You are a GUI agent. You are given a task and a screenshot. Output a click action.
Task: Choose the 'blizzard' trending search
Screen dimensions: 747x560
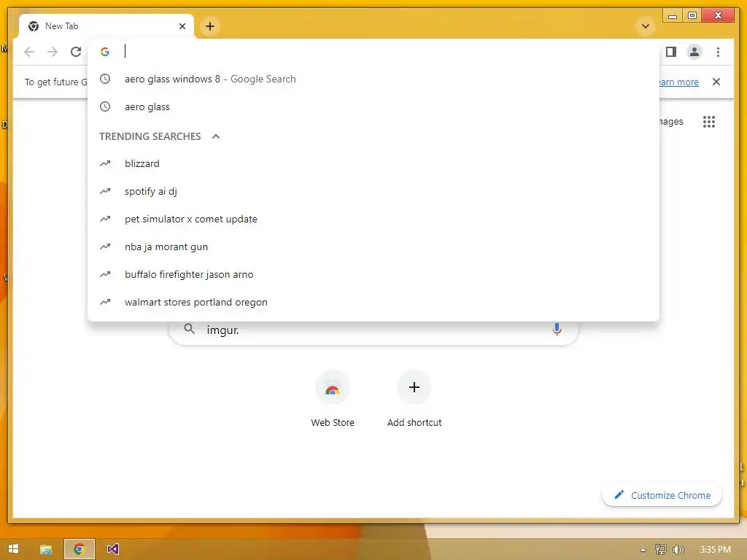coord(373,163)
